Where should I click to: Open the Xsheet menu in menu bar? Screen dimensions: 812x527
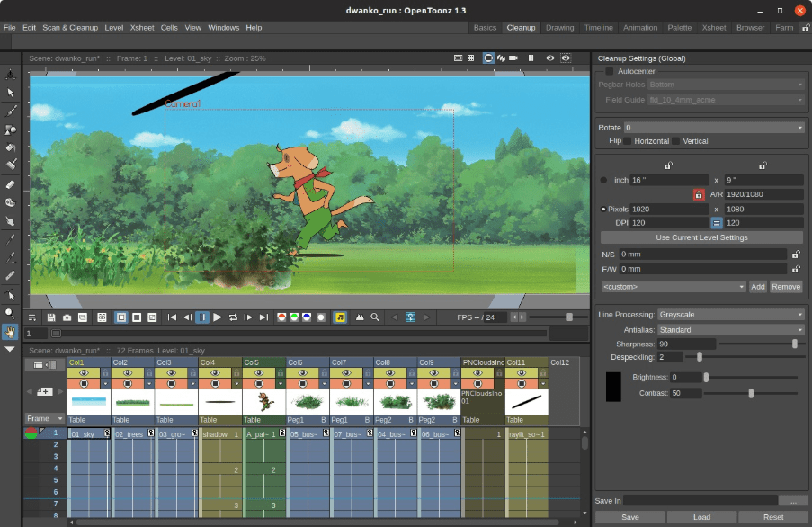[142, 28]
